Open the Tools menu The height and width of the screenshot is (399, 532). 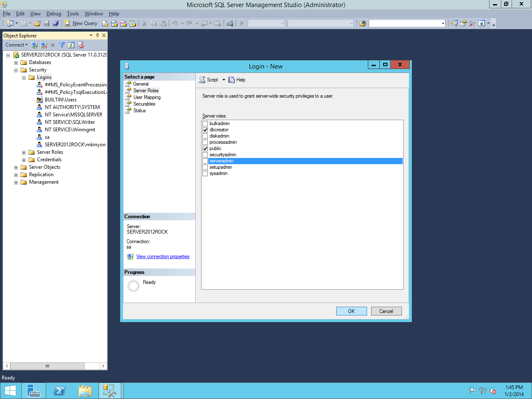(73, 14)
